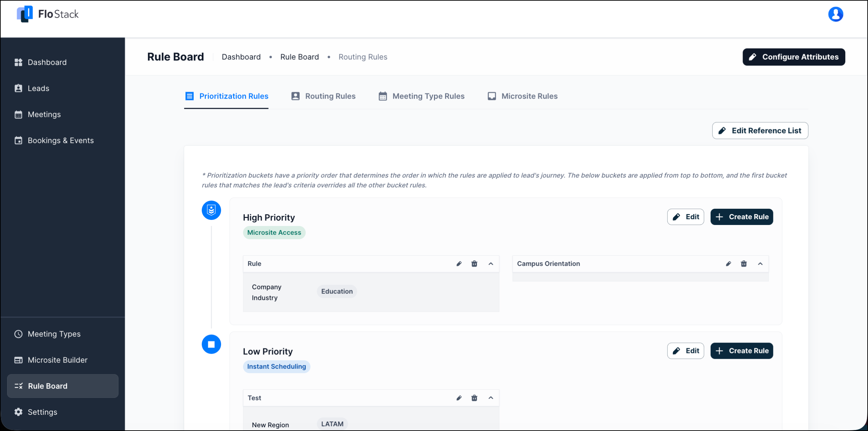This screenshot has height=431, width=868.
Task: Click the Microsite Builder icon in sidebar
Action: point(18,360)
